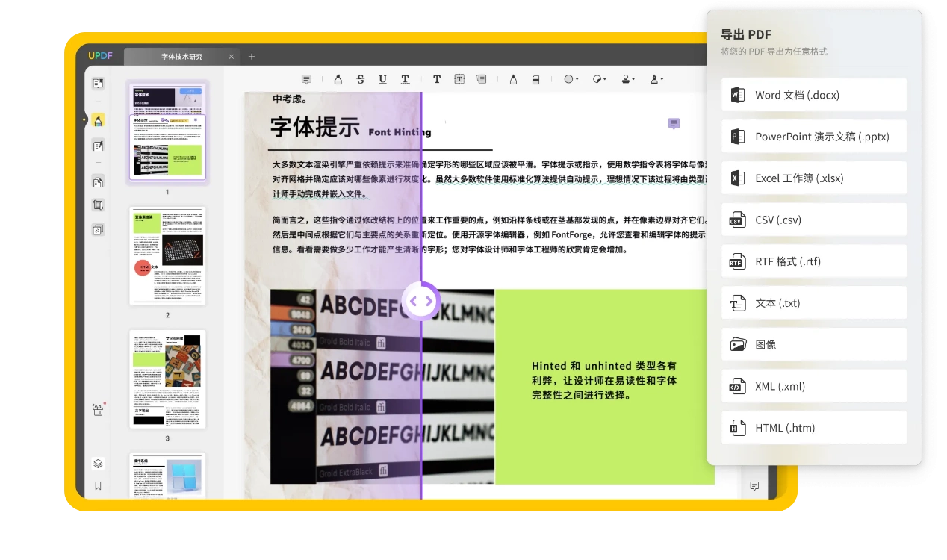Open a new tab with the plus button

tap(252, 57)
